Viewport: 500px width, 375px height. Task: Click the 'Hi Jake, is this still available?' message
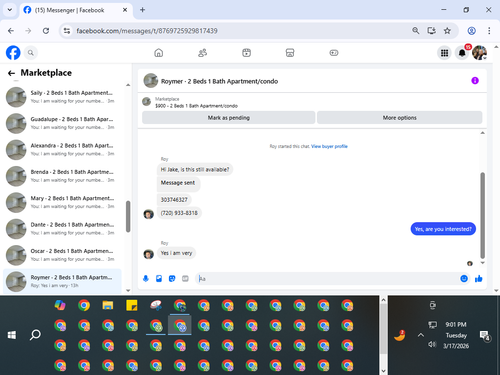pyautogui.click(x=195, y=169)
